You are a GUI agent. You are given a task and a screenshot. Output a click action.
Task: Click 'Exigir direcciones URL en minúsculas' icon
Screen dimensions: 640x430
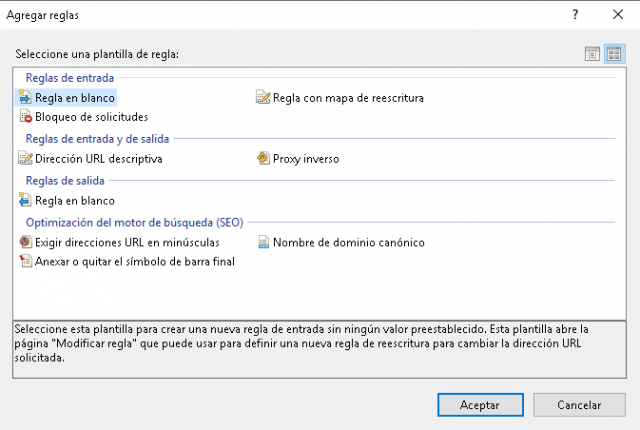pos(25,242)
